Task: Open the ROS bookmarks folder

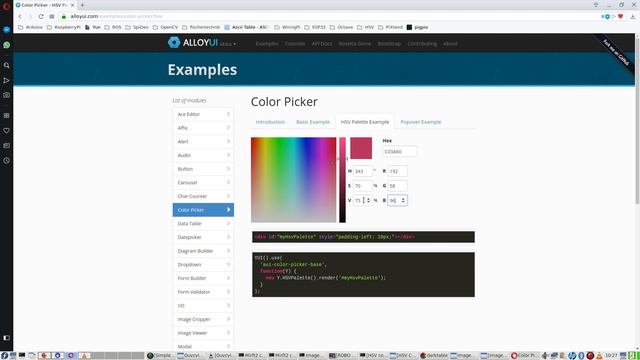Action: click(113, 27)
